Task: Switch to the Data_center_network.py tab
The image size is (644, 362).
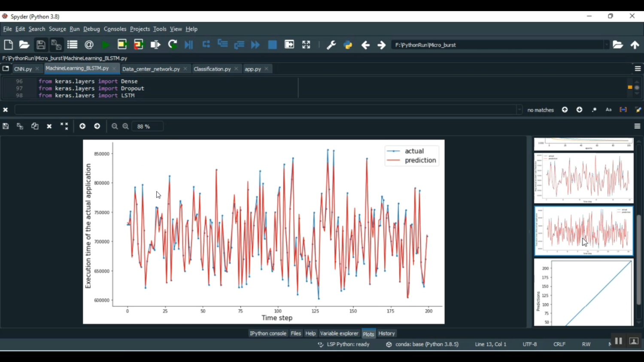Action: [x=151, y=69]
